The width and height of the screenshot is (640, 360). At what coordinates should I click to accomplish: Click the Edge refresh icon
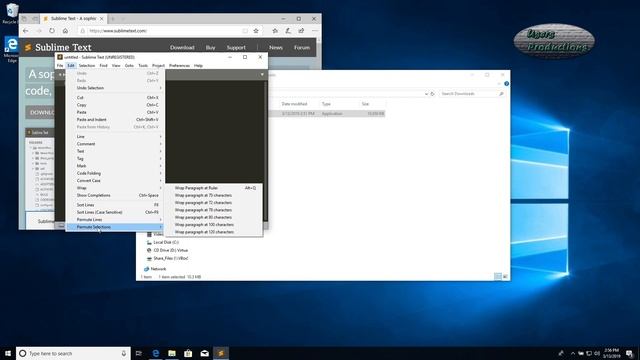tap(52, 31)
